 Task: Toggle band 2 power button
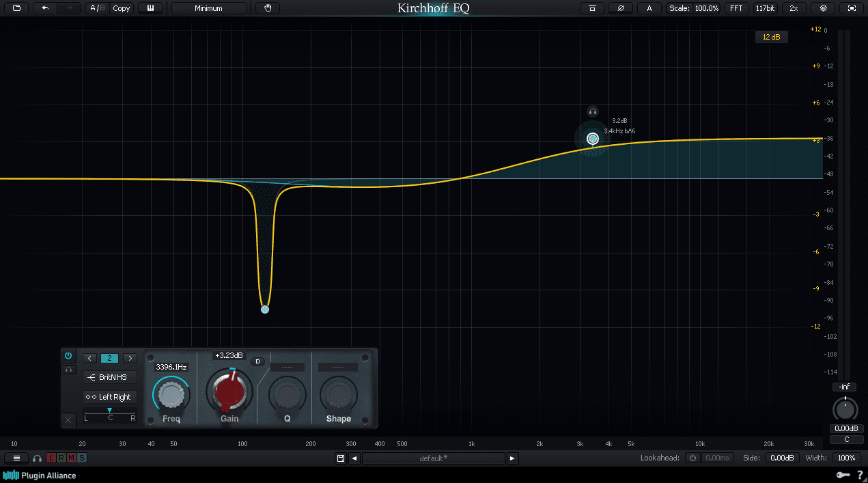coord(68,356)
